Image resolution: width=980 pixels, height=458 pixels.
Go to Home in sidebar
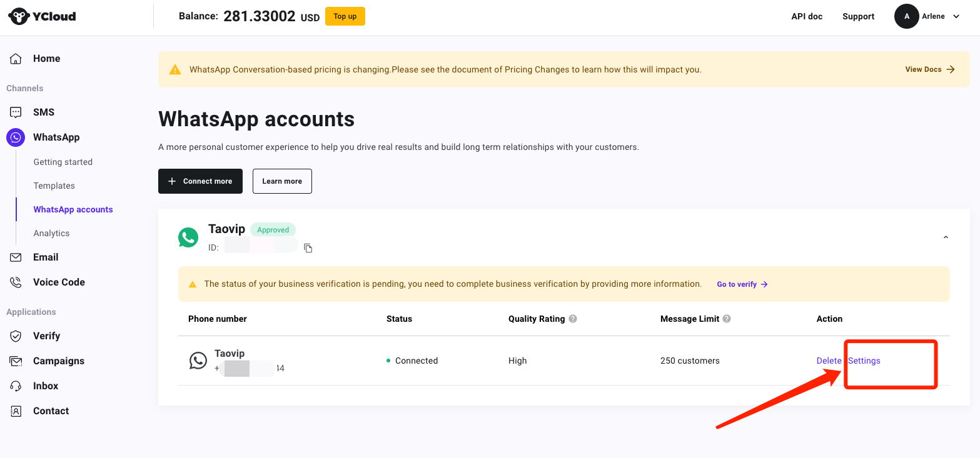(47, 59)
